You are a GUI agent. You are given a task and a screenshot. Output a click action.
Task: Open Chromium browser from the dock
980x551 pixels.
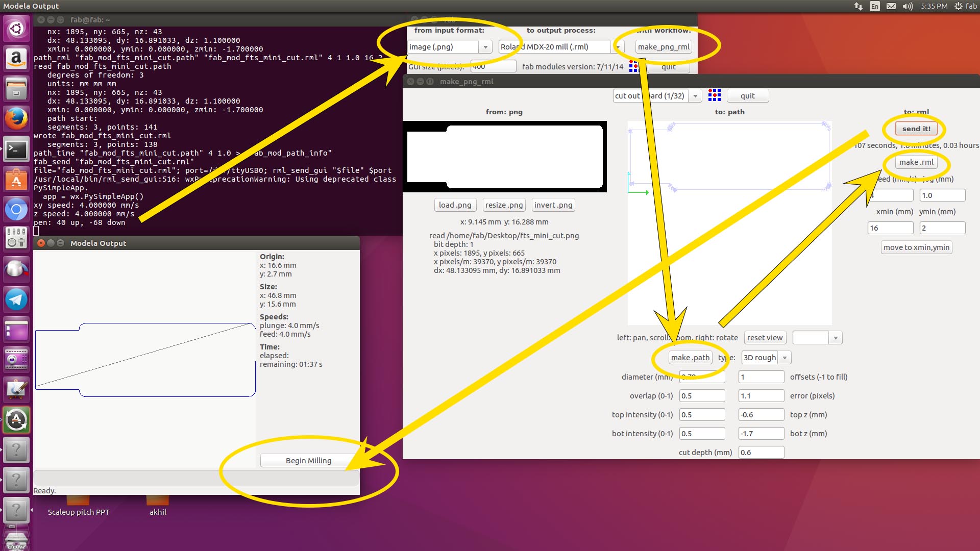click(16, 209)
